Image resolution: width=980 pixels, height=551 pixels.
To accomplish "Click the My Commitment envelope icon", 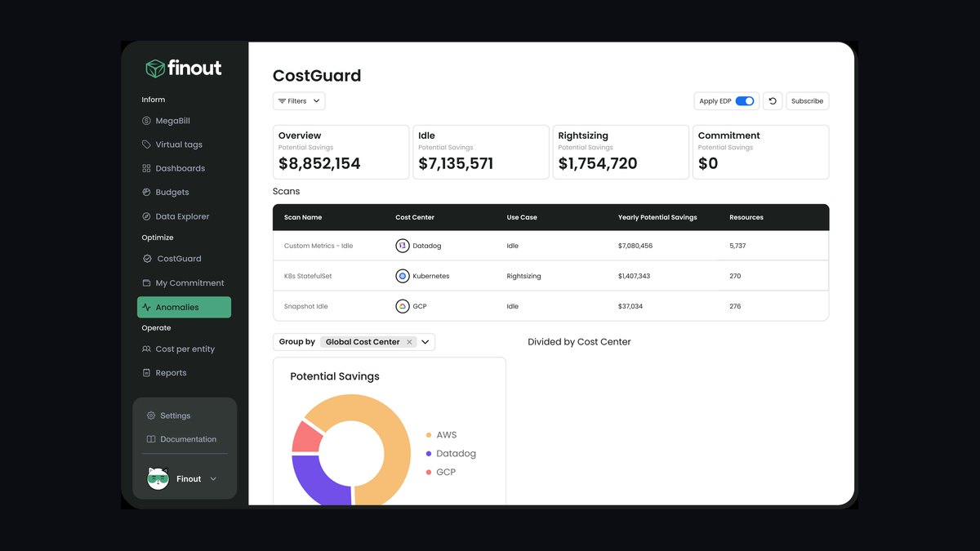I will coord(147,283).
